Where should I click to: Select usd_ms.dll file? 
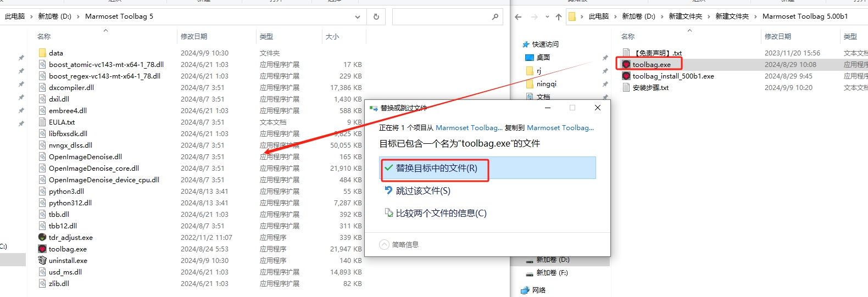[65, 272]
